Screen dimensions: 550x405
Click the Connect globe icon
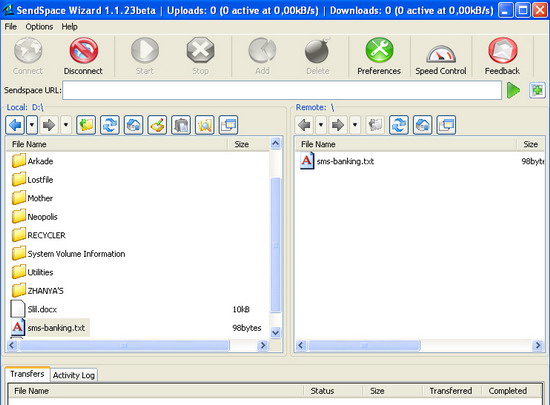pyautogui.click(x=28, y=51)
